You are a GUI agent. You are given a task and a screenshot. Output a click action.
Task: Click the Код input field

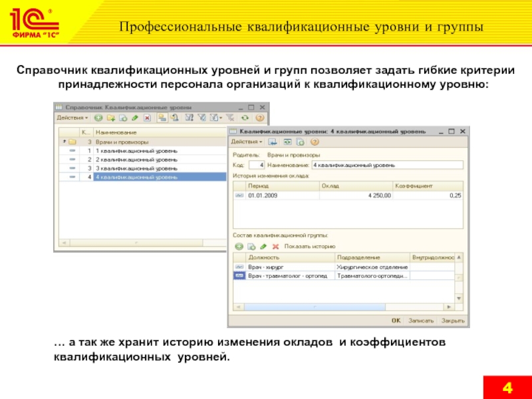click(x=257, y=165)
